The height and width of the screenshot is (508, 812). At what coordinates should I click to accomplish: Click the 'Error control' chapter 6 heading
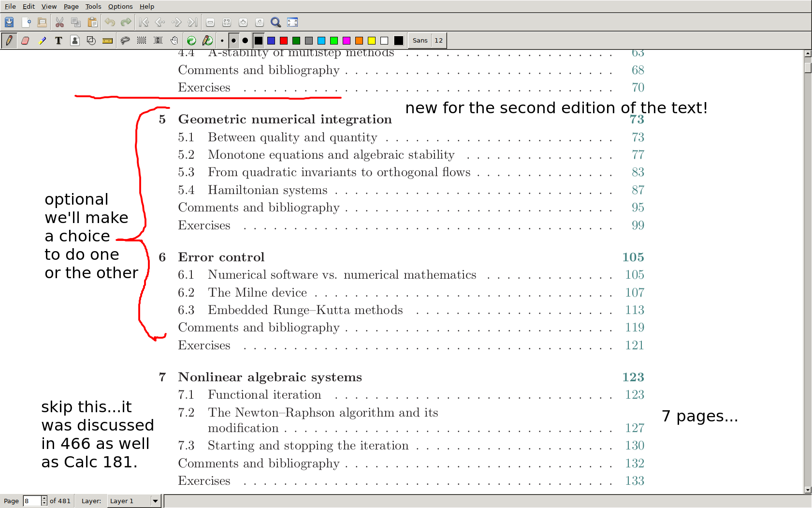[221, 257]
